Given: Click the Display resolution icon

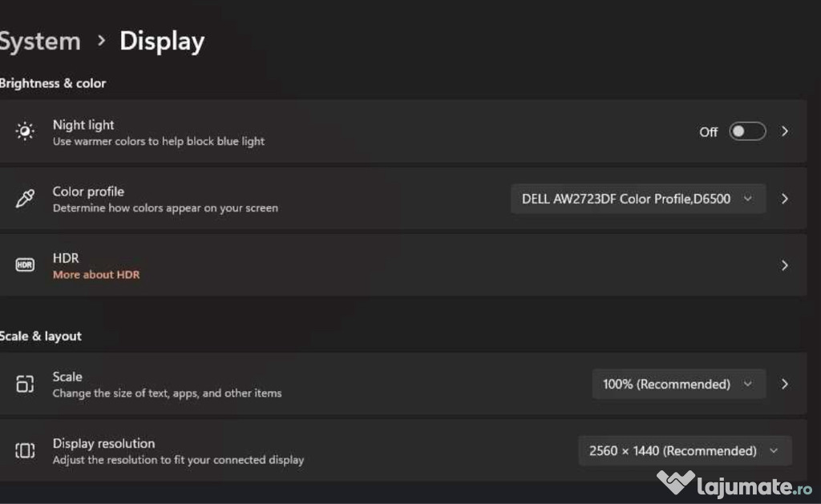Looking at the screenshot, I should point(25,450).
